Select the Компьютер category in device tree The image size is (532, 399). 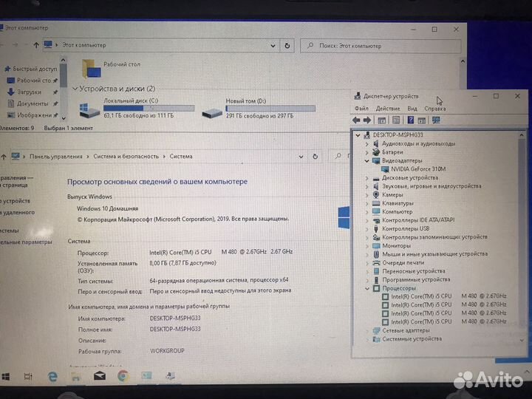point(397,212)
